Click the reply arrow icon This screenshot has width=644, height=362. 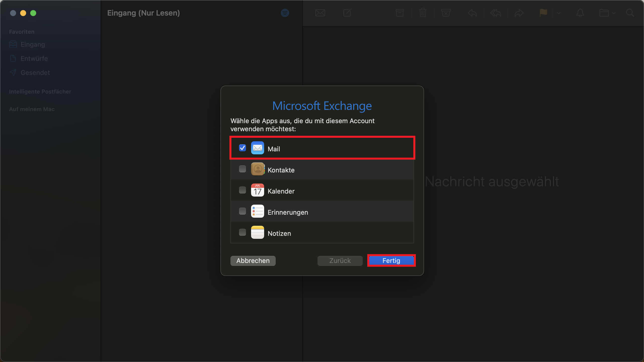(x=472, y=13)
